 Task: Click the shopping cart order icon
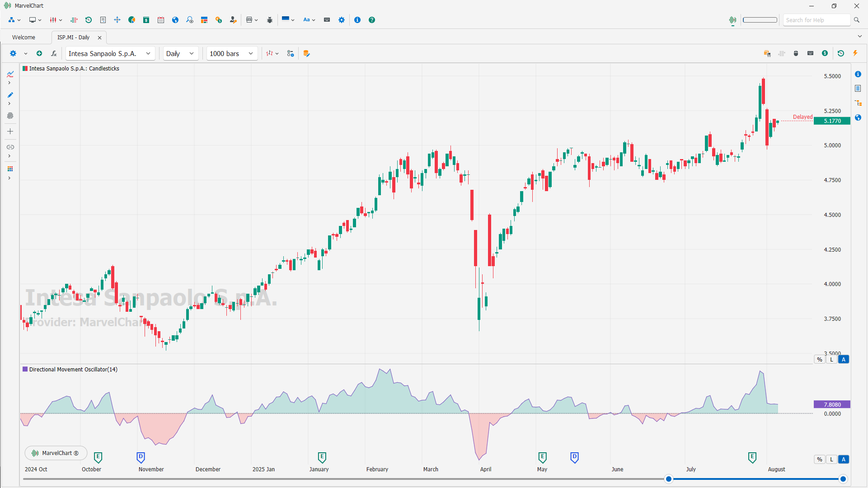tap(767, 53)
